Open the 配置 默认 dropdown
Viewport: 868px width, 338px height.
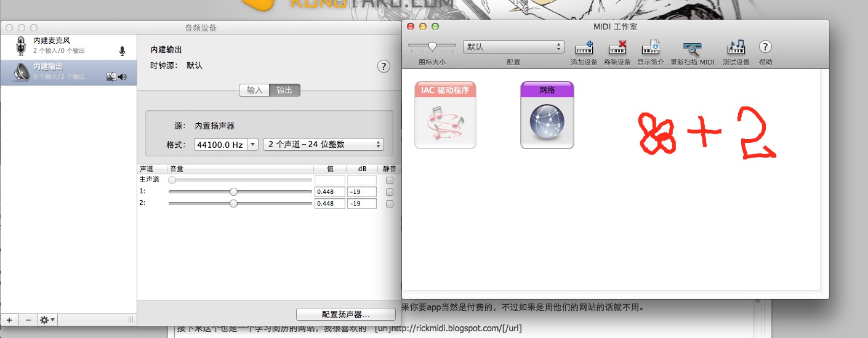coord(513,47)
